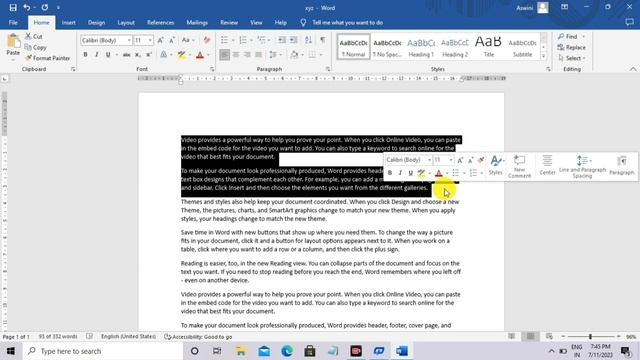Cut the selected text

(34, 36)
